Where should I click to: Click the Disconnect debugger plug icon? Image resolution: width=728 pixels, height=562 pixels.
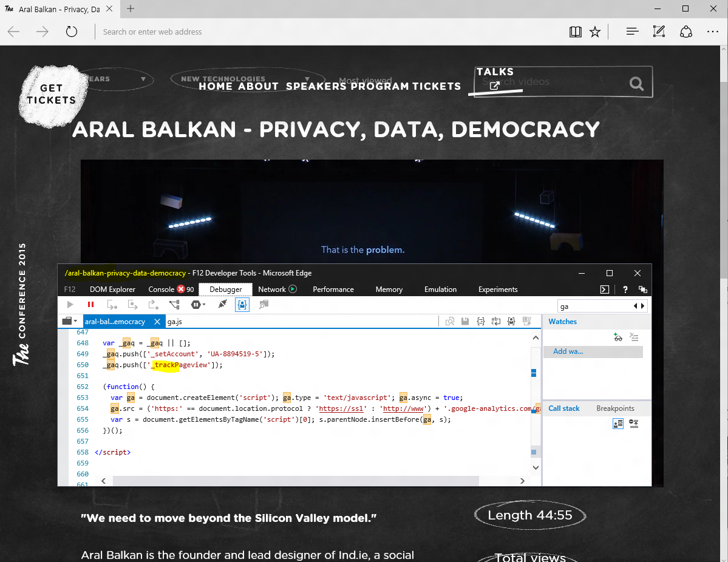(x=222, y=304)
